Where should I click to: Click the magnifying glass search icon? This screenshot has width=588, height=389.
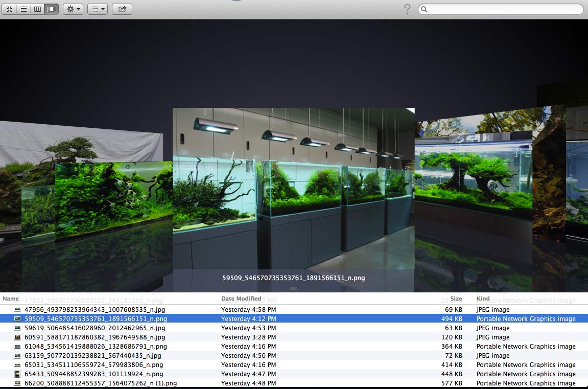(424, 9)
